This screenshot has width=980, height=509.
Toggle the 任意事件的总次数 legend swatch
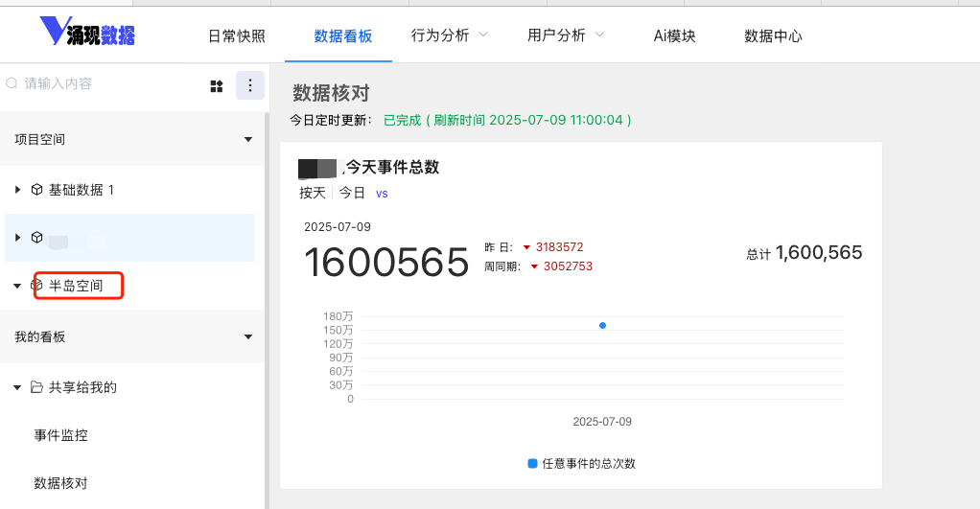532,463
